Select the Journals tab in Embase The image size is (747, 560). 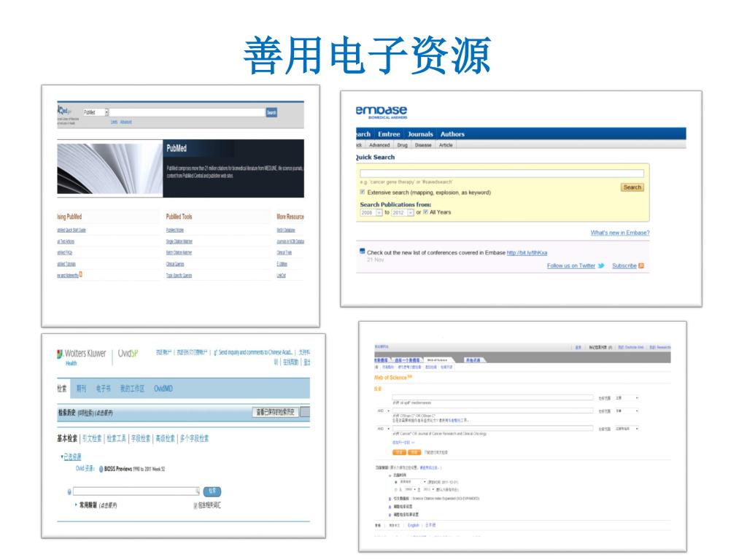[420, 134]
